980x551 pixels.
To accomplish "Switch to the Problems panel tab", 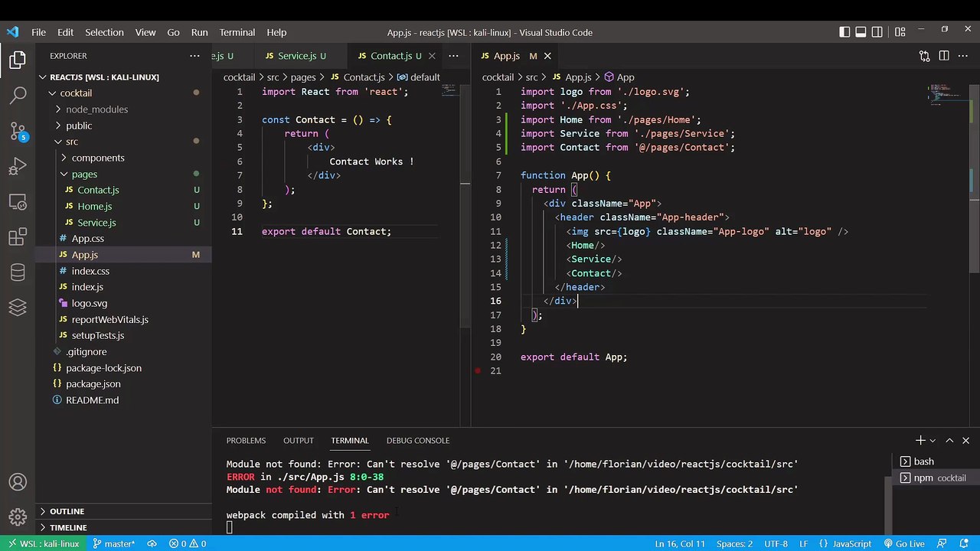I will [x=246, y=440].
